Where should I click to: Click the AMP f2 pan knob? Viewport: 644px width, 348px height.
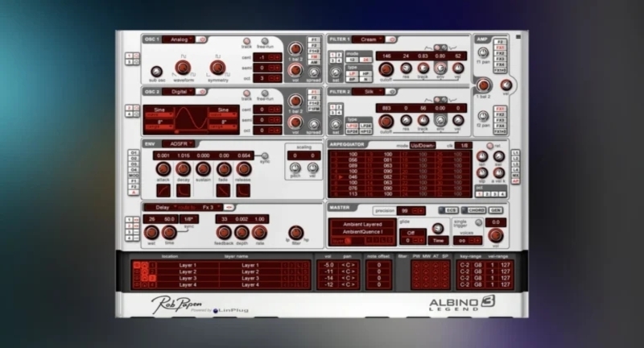(483, 116)
